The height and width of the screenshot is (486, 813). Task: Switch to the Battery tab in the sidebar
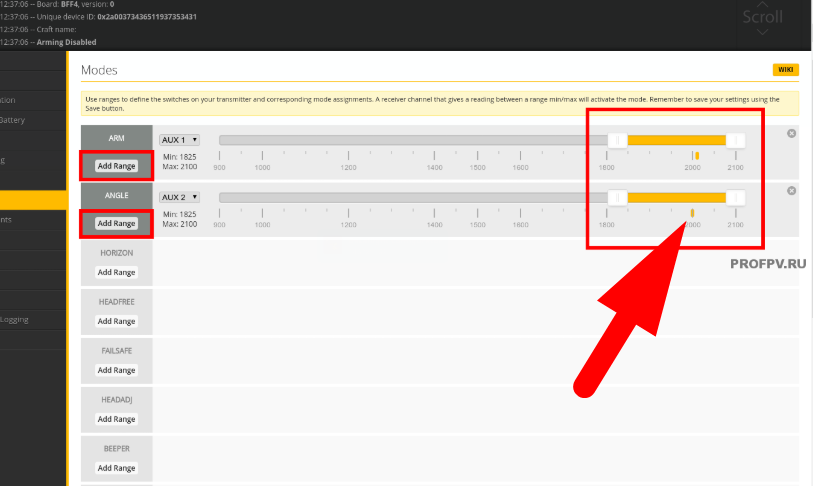14,121
